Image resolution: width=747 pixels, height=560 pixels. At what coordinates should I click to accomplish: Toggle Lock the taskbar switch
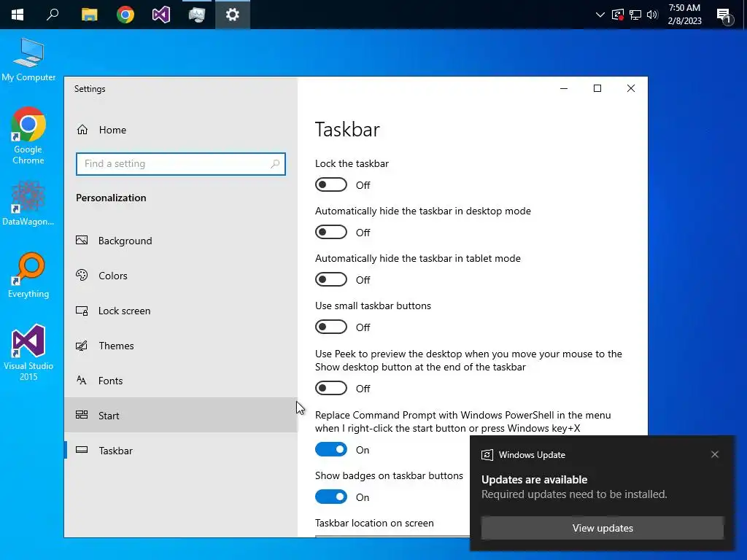[x=331, y=184]
